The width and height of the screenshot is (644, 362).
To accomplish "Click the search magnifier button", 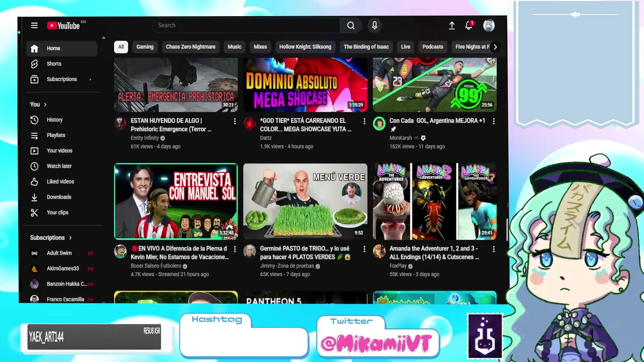I will pyautogui.click(x=351, y=26).
